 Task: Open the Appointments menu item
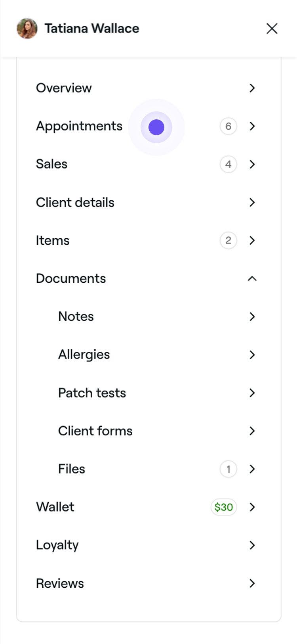(x=79, y=126)
